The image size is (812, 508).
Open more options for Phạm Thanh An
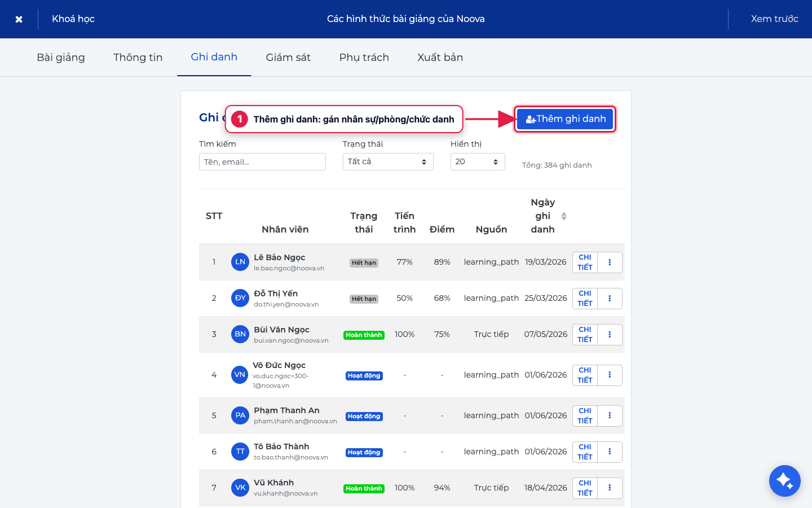[x=610, y=416]
